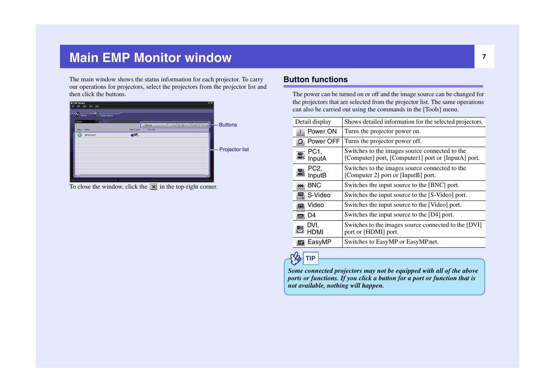Viewport: 555px width, 392px height.
Task: Click the page number 7 box
Action: 484,57
